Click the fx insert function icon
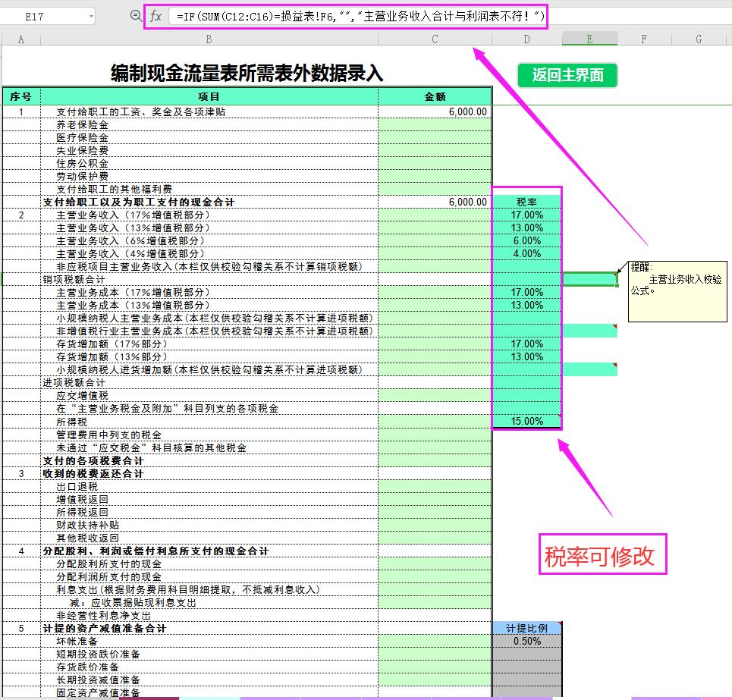 156,17
